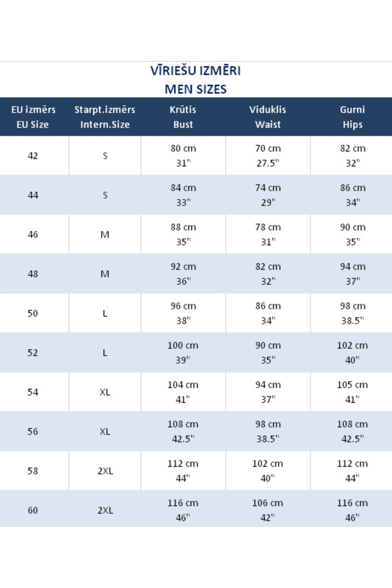
Task: Click the "Gurni / Hips" column header
Action: 352,117
